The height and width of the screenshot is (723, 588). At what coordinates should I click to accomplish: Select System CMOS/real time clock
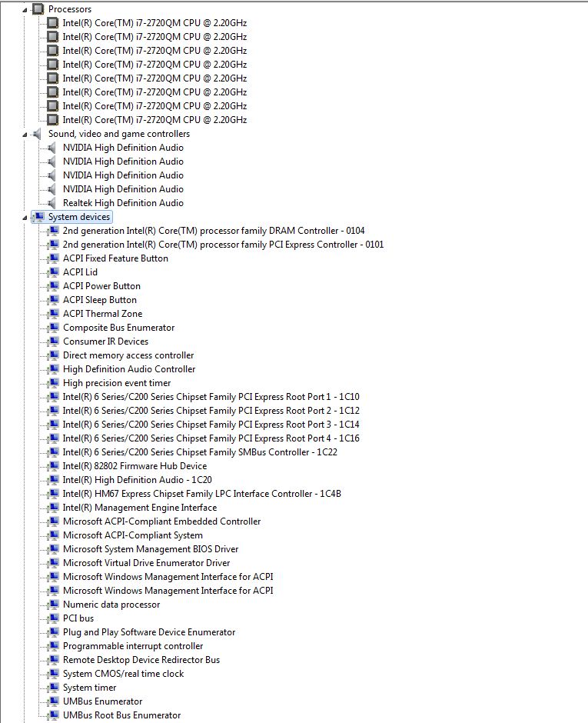click(x=124, y=674)
